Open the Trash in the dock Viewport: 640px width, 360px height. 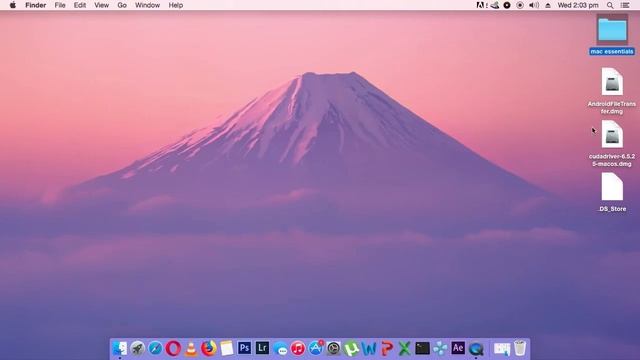pyautogui.click(x=520, y=348)
